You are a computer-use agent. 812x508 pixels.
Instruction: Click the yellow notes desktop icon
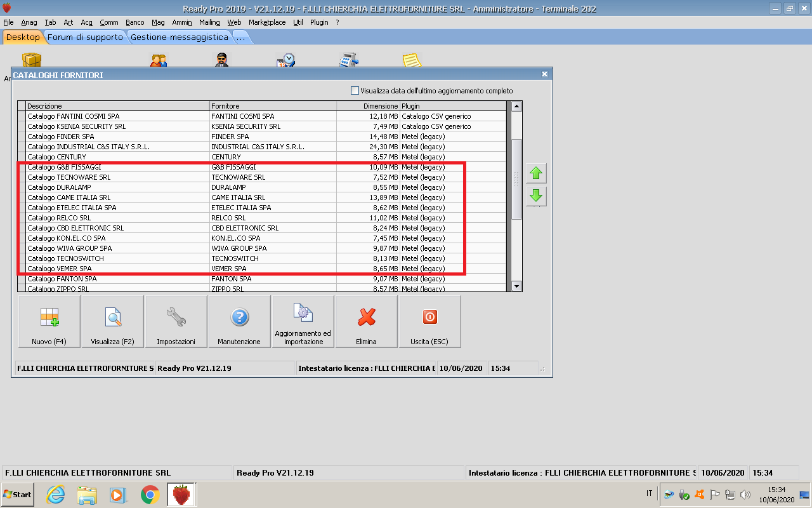412,60
